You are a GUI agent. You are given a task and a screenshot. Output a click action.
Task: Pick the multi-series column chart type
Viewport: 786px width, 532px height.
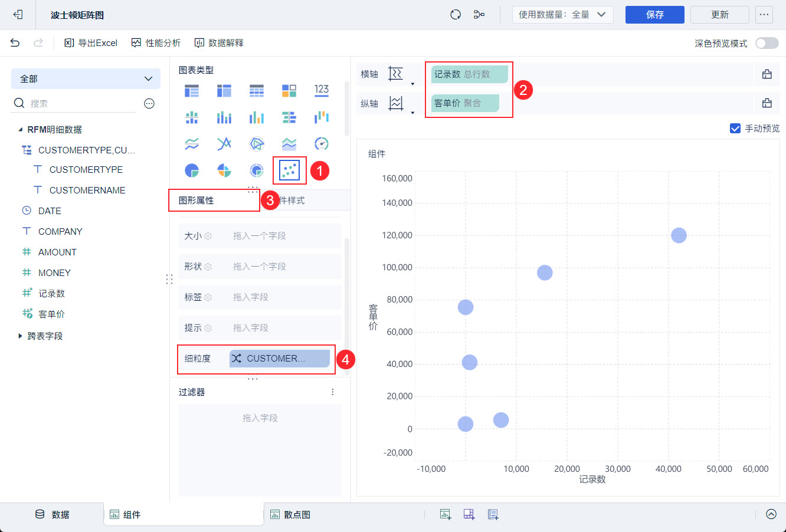[257, 117]
